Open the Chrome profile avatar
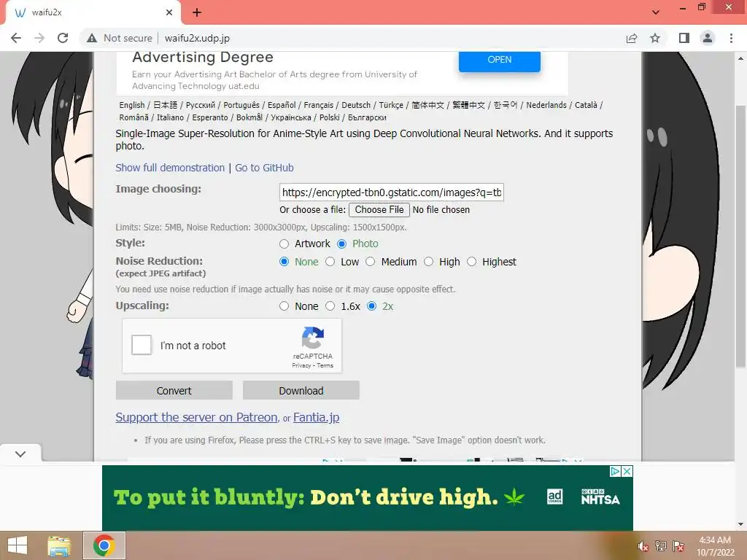The image size is (747, 560). click(x=708, y=38)
